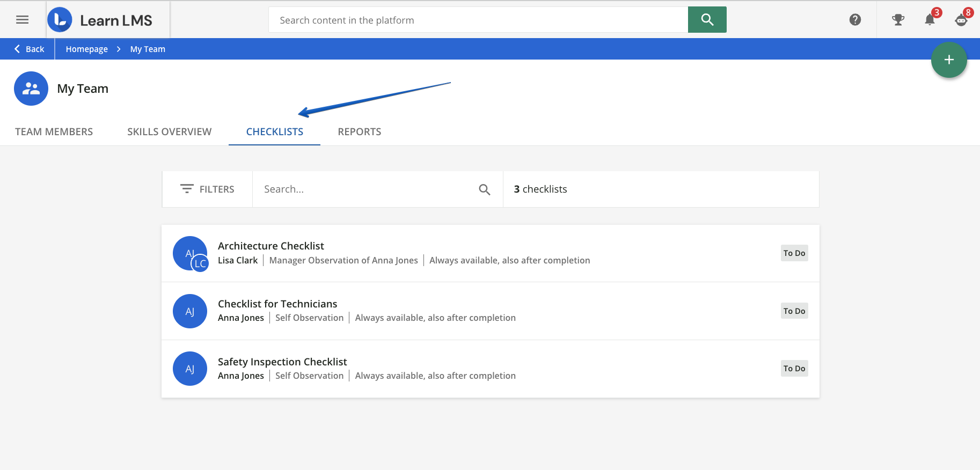Click the filters funnel lines icon
The height and width of the screenshot is (470, 980).
[x=187, y=189]
